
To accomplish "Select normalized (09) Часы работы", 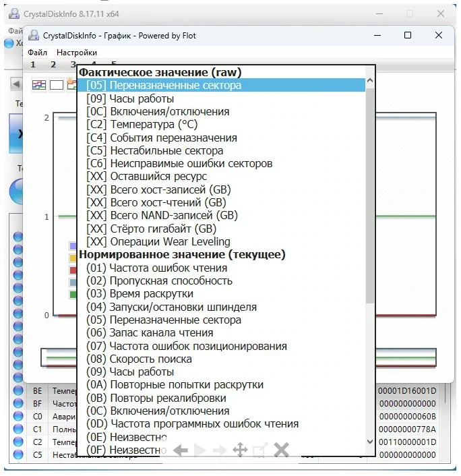I will pyautogui.click(x=221, y=371).
